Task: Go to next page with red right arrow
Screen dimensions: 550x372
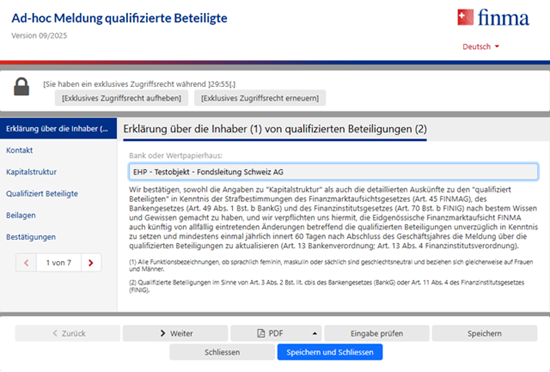Action: pyautogui.click(x=91, y=263)
